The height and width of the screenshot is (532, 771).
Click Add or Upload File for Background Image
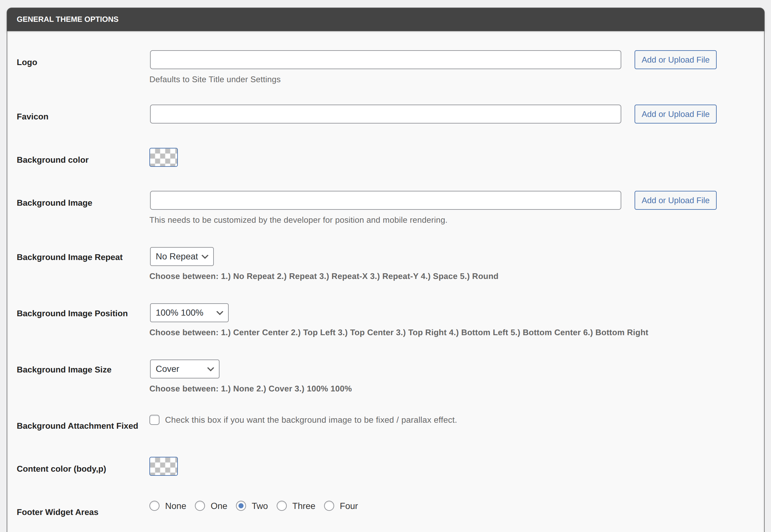[x=675, y=200]
